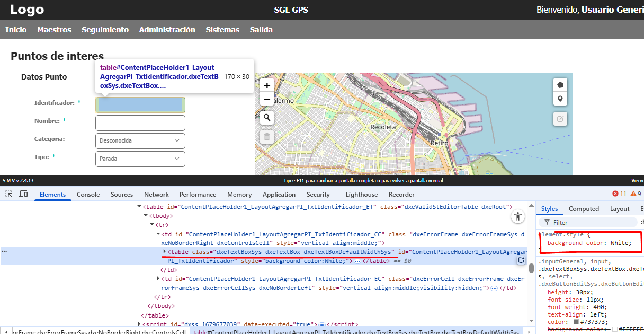Screen dimensions: 644x334
Task: Open the Computed sidebar pane tab
Action: tap(584, 209)
